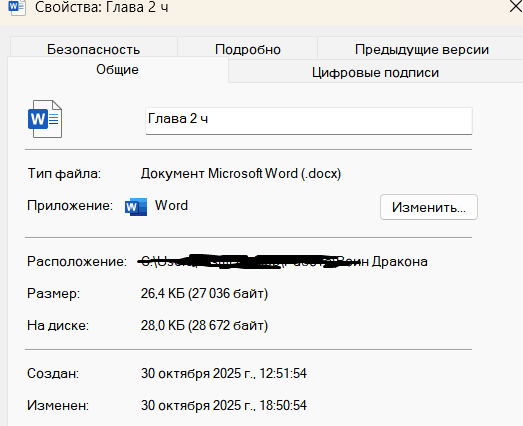Click the Изменить... button
The height and width of the screenshot is (426, 523).
(429, 207)
